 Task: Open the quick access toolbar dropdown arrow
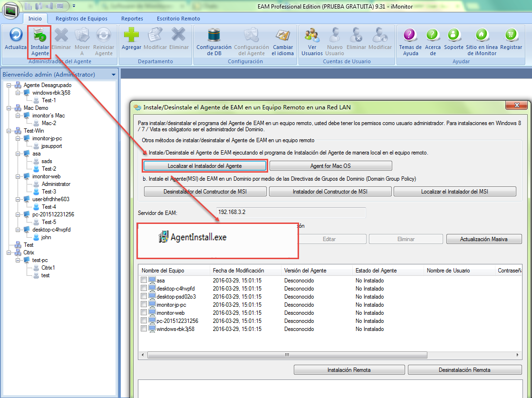click(x=74, y=6)
